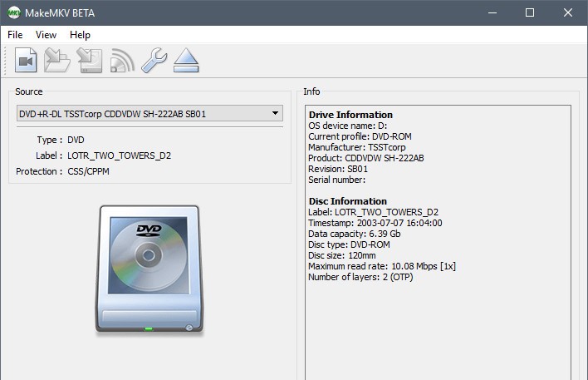Viewport: 588px width, 380px height.
Task: Click the Disc Information heading
Action: tap(348, 201)
